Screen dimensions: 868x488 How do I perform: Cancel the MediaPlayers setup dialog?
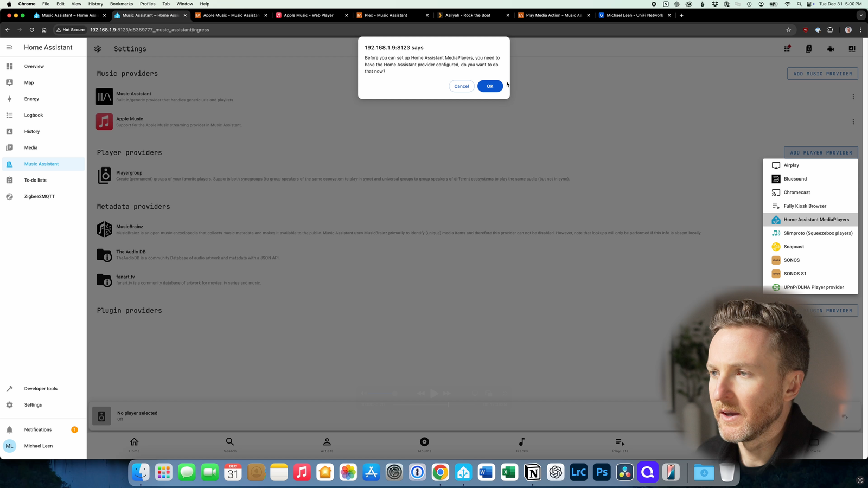click(x=461, y=86)
